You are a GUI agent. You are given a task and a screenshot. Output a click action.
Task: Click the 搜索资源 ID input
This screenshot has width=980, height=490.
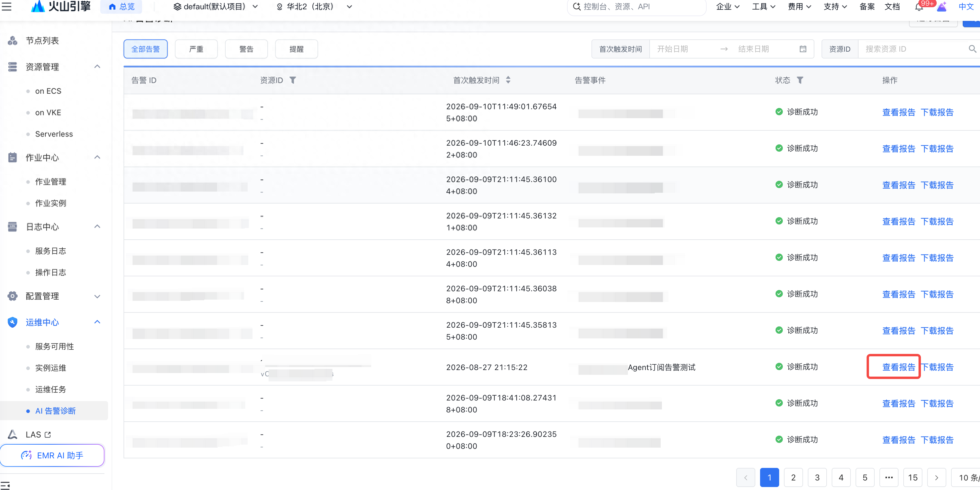913,49
